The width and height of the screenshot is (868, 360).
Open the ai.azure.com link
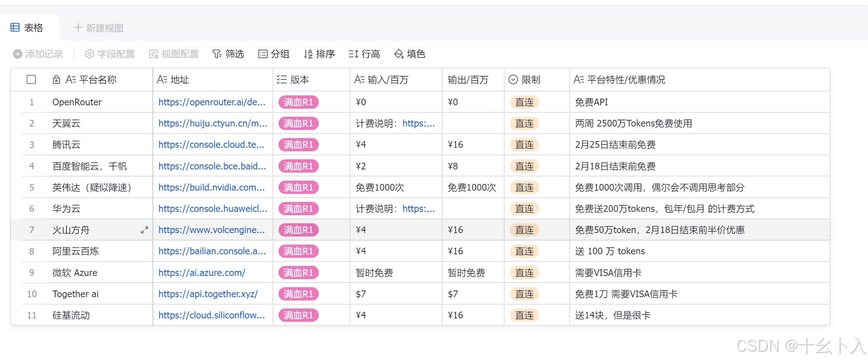pyautogui.click(x=202, y=273)
